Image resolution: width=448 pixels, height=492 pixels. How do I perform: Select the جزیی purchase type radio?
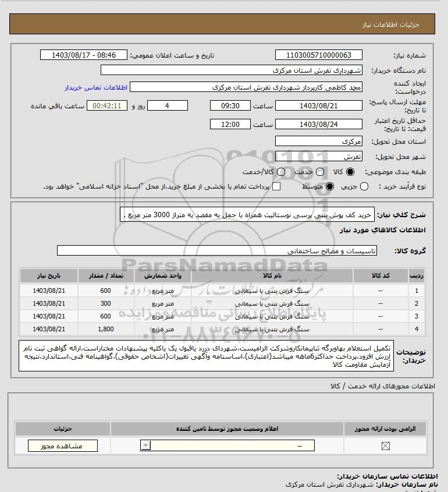pyautogui.click(x=364, y=186)
